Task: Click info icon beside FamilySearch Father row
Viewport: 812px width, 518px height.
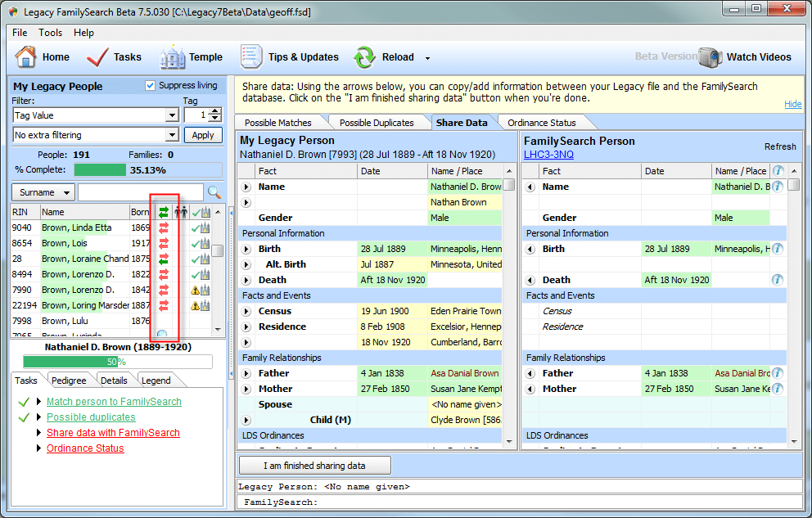Action: [778, 373]
